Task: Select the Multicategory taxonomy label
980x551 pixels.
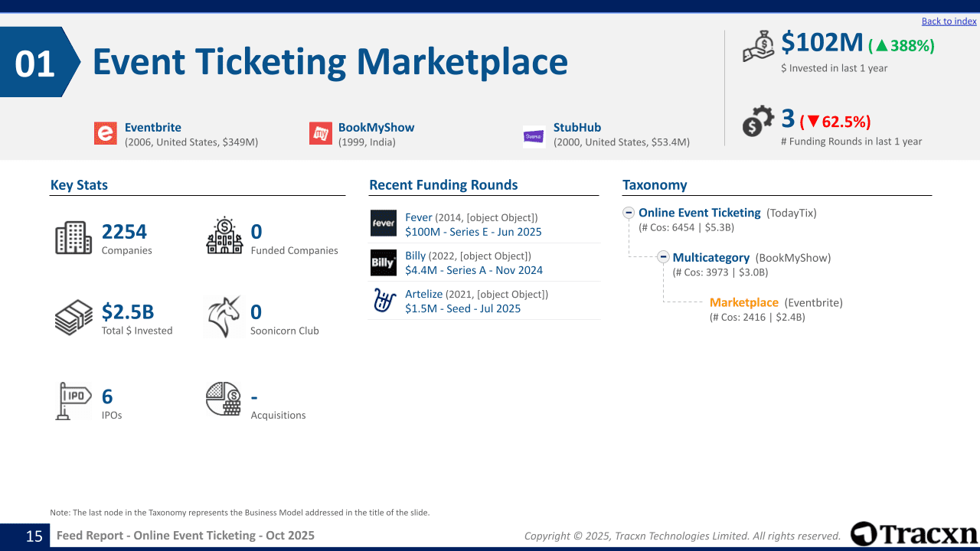Action: click(711, 258)
